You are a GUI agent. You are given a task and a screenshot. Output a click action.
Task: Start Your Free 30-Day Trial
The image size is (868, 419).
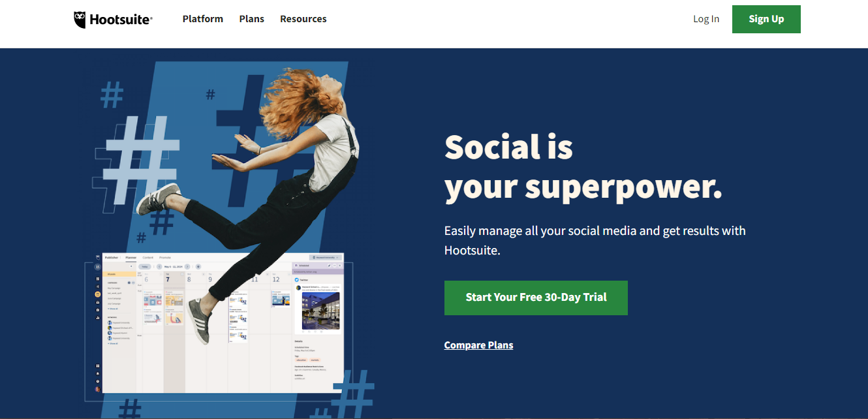point(536,298)
